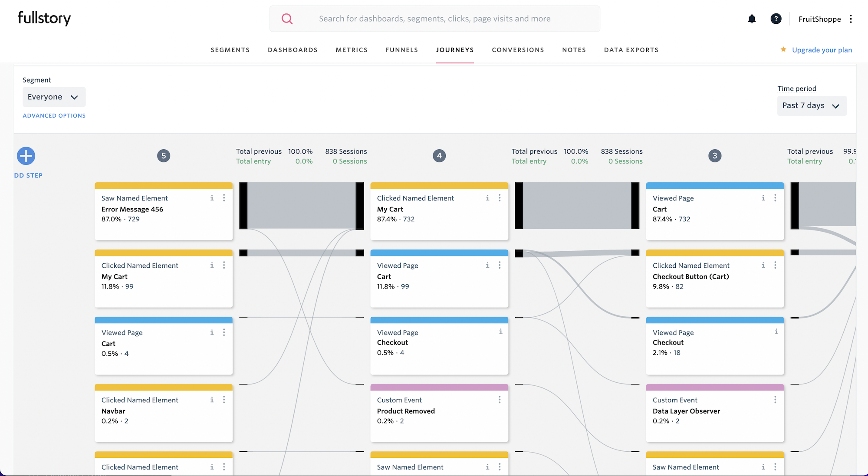Click info icon on step 4 Checkout card
This screenshot has width=868, height=476.
pos(500,332)
